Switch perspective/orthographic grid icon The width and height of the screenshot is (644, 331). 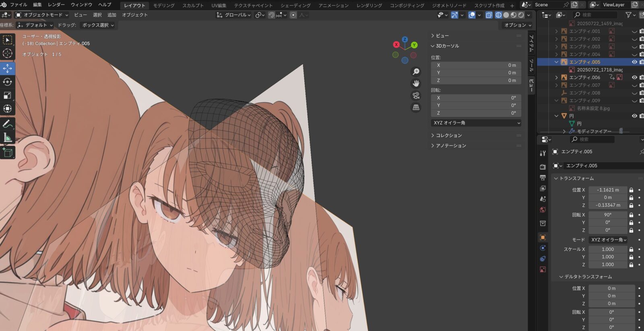[416, 107]
